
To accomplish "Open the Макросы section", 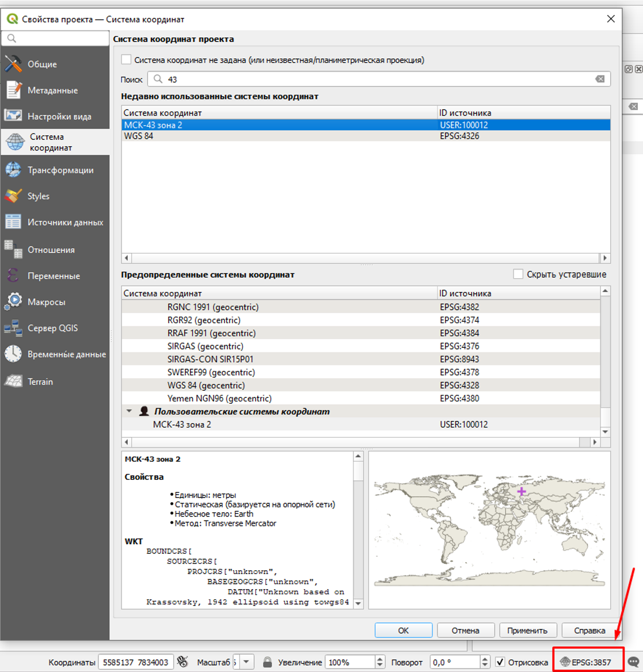I will coord(46,302).
